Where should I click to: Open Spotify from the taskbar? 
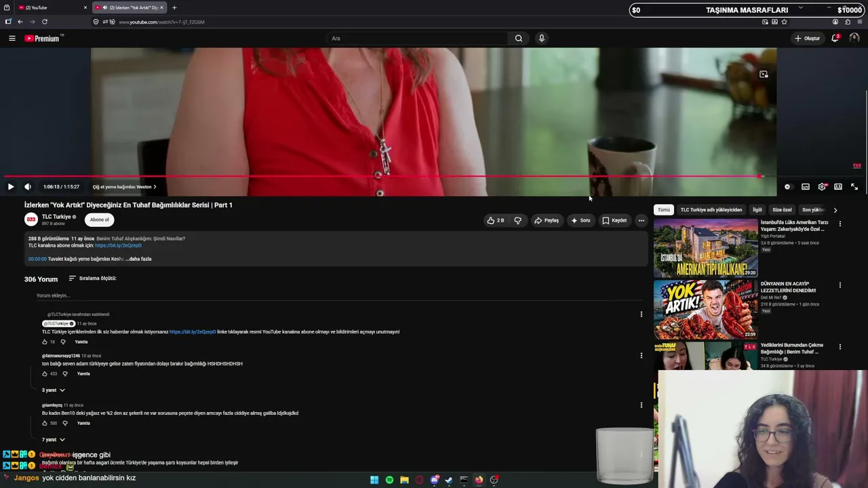point(389,480)
